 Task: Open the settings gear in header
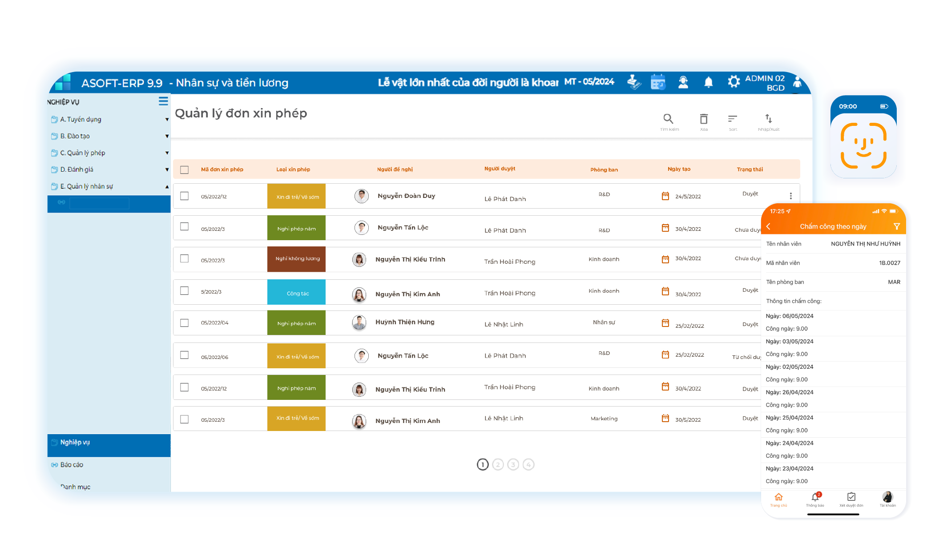pos(734,82)
